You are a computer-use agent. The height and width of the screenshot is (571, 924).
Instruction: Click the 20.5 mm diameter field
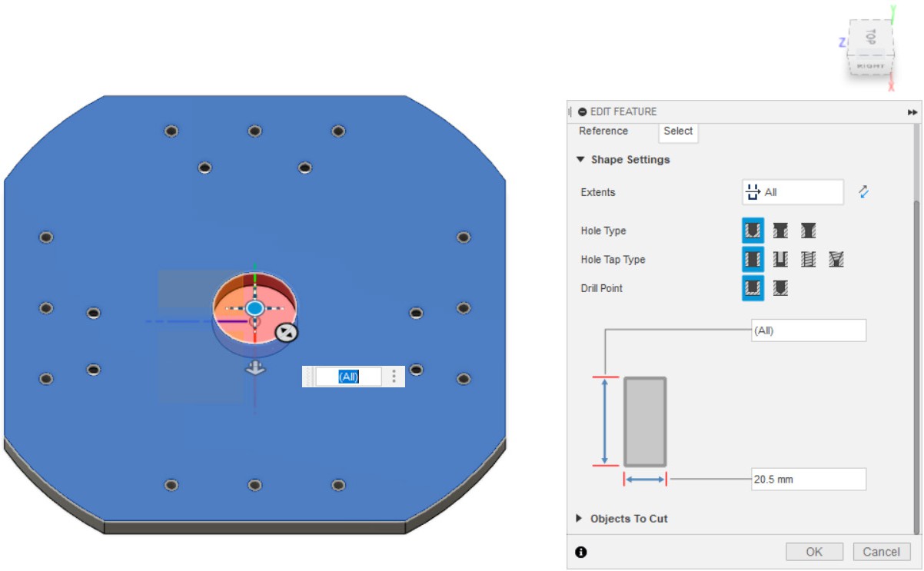tap(808, 479)
